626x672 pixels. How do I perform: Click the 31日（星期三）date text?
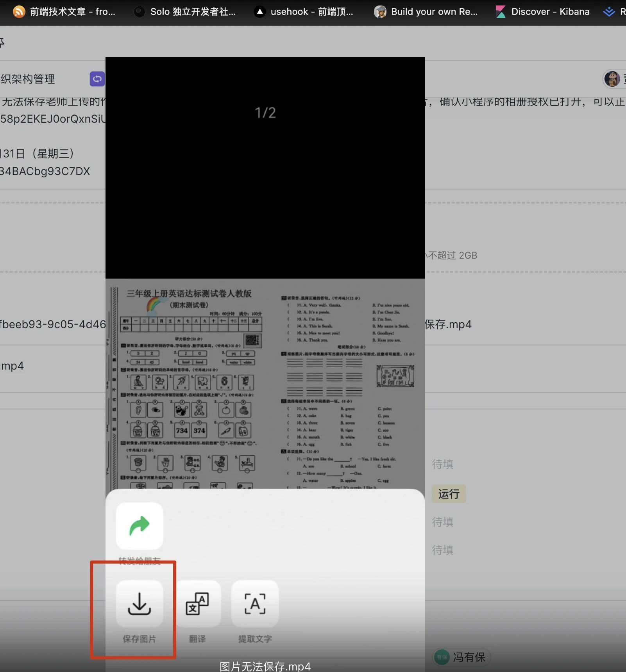(x=38, y=153)
